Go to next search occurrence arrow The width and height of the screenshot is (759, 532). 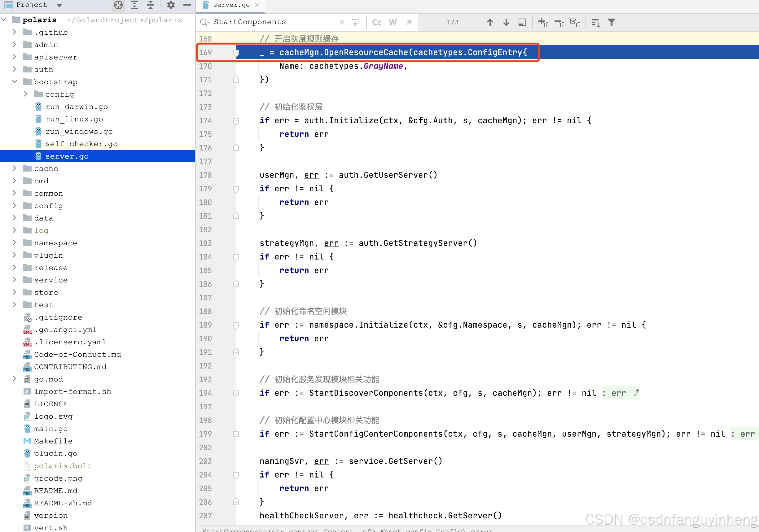point(506,22)
